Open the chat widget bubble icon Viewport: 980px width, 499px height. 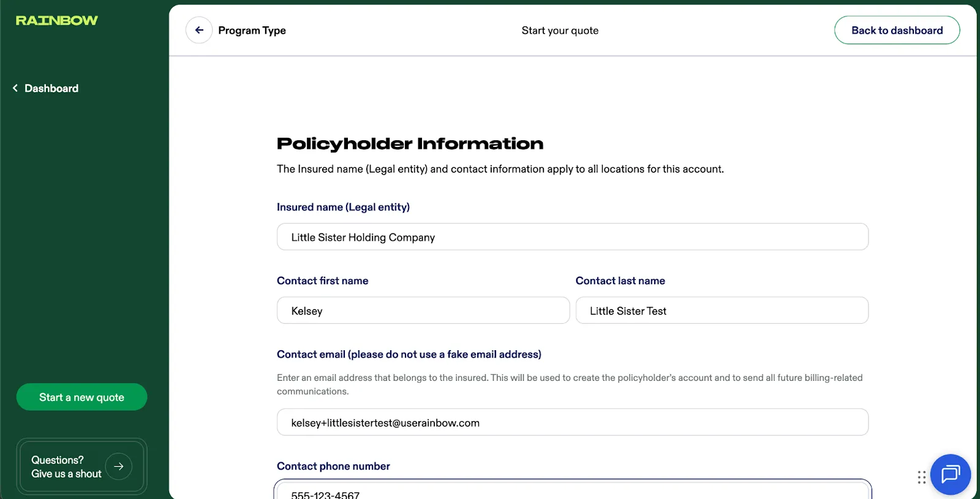pyautogui.click(x=950, y=474)
